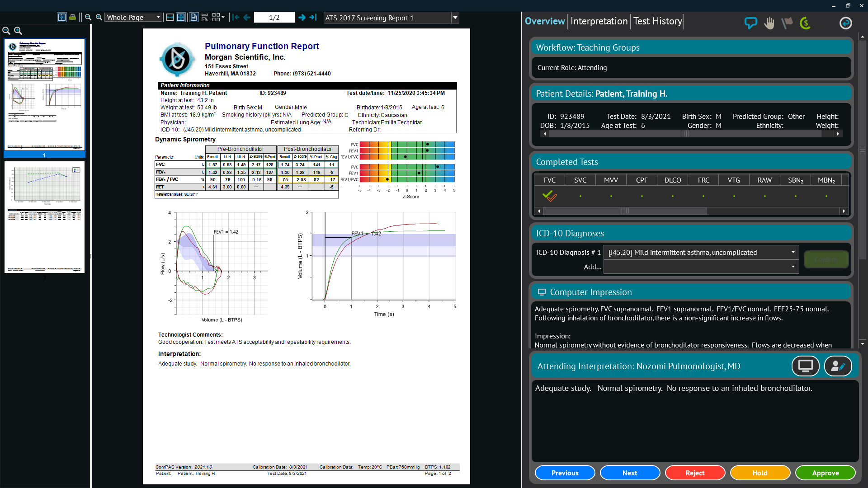The image size is (868, 488).
Task: Go to next page arrow
Action: (302, 17)
